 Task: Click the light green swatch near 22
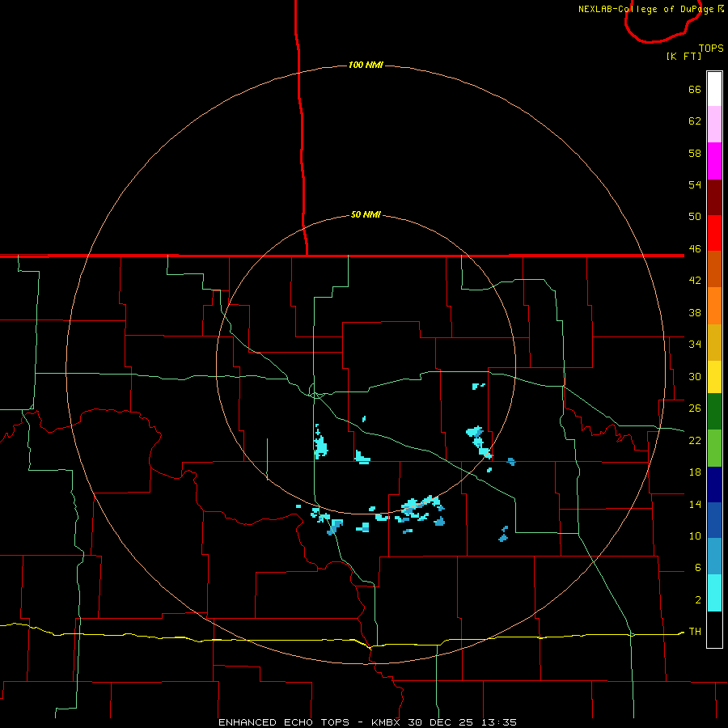(714, 447)
